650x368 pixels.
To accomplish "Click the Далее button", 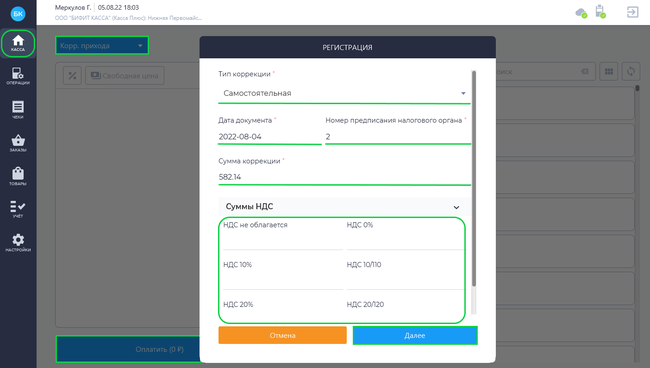I will 415,335.
